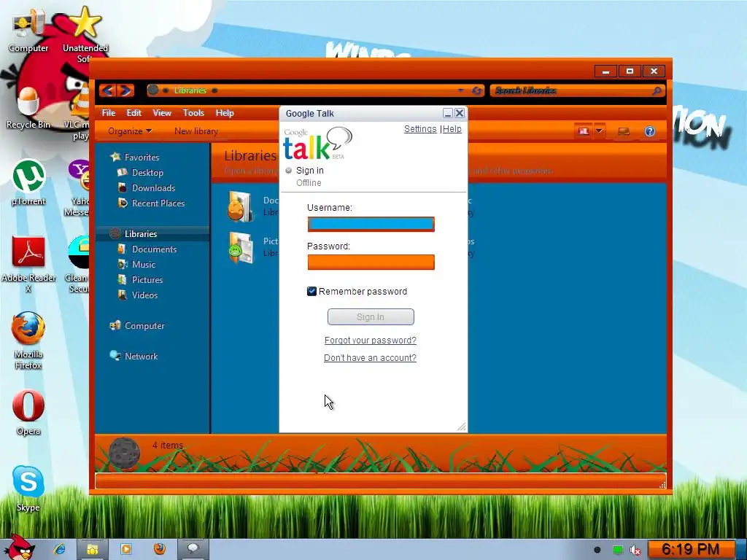Open Adobe Reader X desktop shortcut
747x560 pixels.
(x=28, y=264)
